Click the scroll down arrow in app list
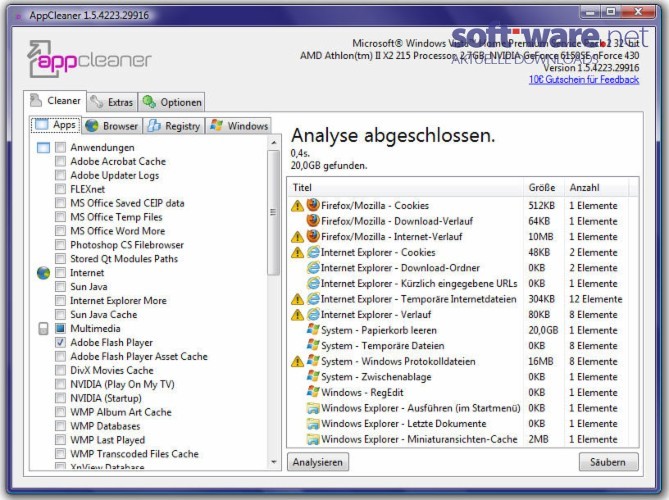The image size is (669, 500). click(x=274, y=462)
